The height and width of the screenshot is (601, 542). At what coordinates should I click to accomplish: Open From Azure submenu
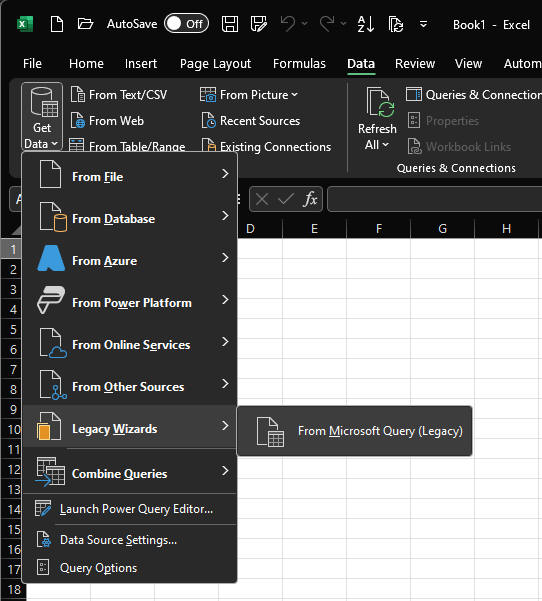click(130, 261)
